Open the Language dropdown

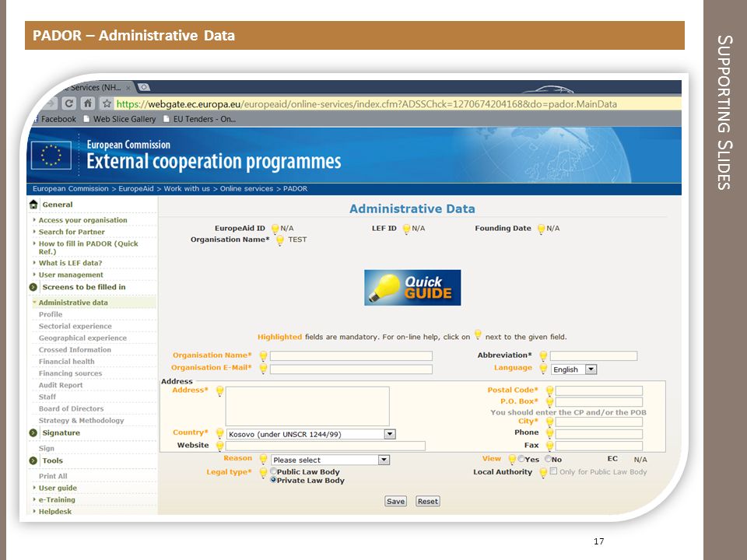click(574, 369)
